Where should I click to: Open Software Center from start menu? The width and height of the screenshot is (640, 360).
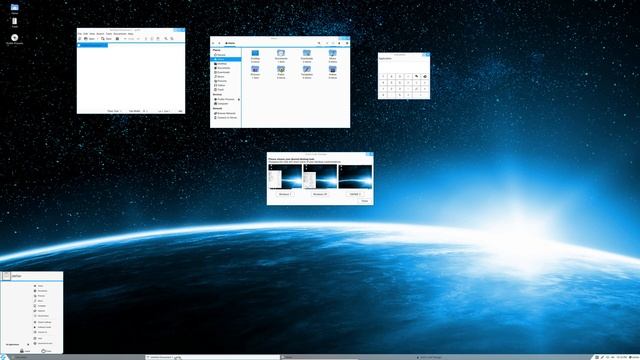click(42, 327)
